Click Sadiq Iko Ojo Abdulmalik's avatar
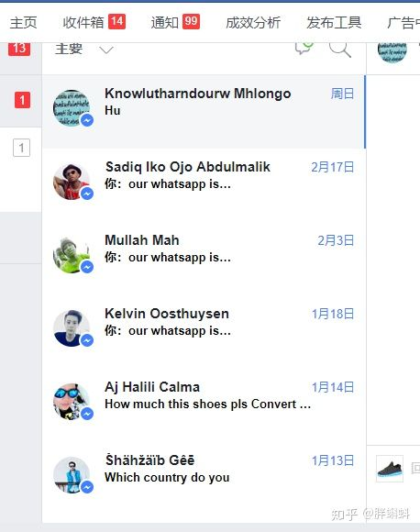The image size is (420, 532). [x=72, y=182]
